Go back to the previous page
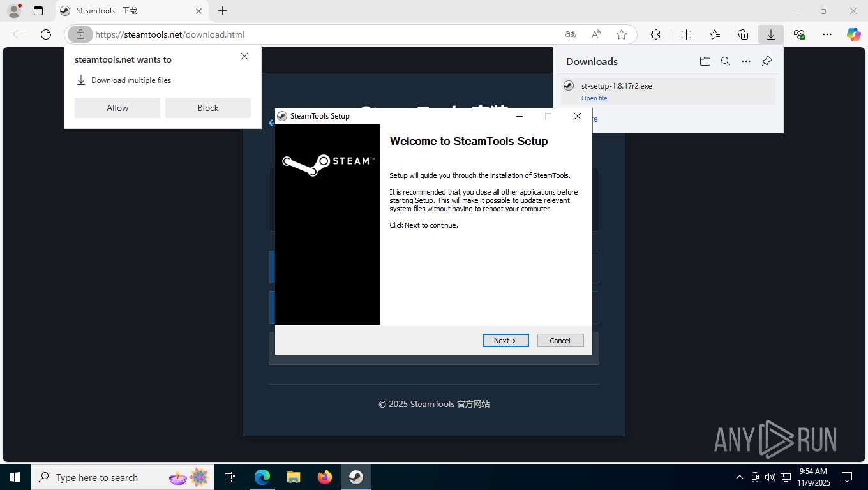Screen dimensions: 868x490 coord(18,34)
